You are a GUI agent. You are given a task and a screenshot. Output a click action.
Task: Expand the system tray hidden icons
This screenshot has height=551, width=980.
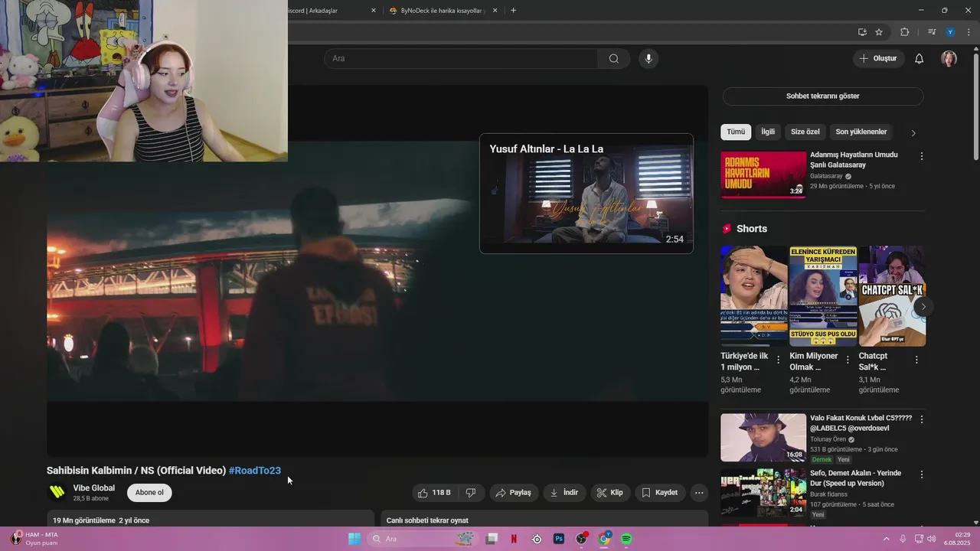[x=887, y=539]
